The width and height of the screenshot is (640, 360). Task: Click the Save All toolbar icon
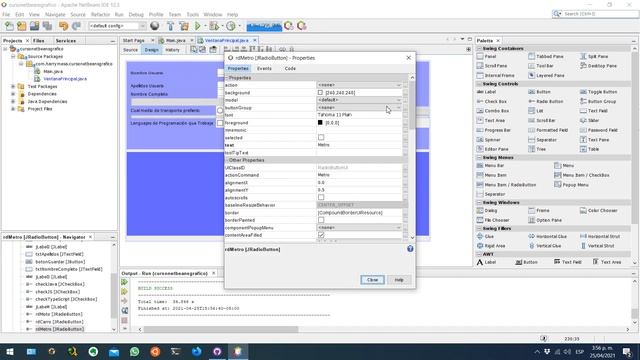click(x=47, y=26)
